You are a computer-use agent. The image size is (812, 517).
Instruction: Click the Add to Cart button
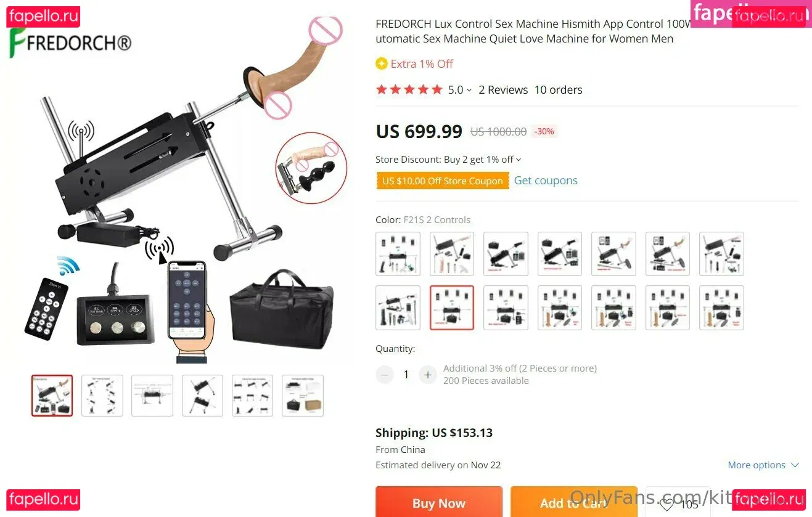[x=573, y=502]
